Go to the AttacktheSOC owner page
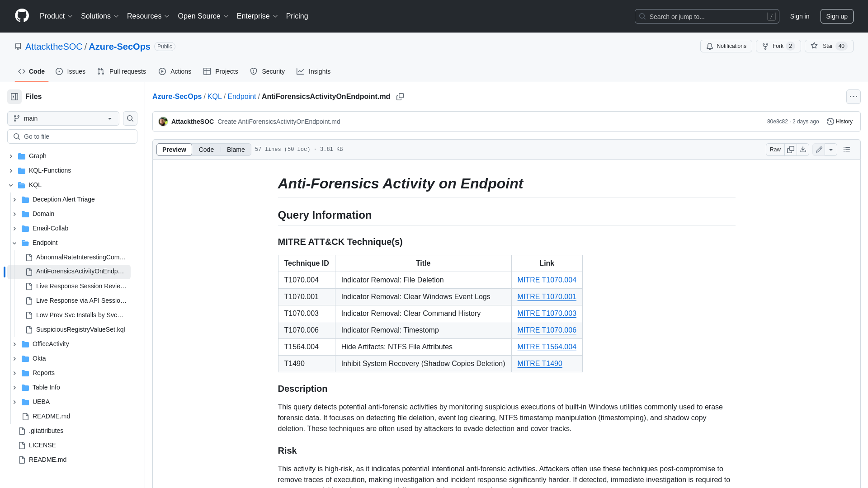The image size is (868, 488). tap(54, 47)
